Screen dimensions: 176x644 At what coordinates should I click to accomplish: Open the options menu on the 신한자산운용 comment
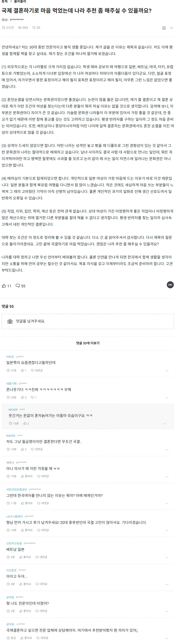[x=167, y=557]
